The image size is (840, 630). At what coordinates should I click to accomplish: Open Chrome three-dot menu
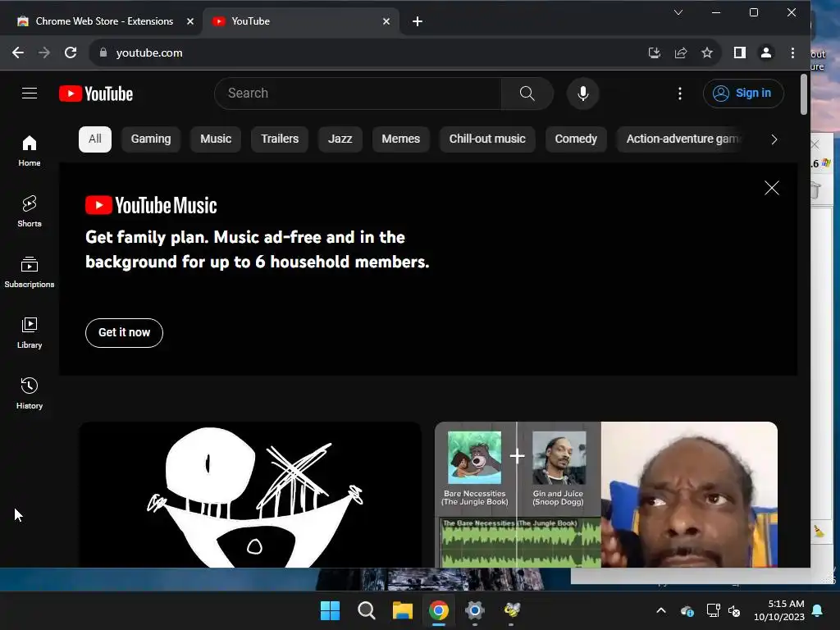(x=793, y=52)
